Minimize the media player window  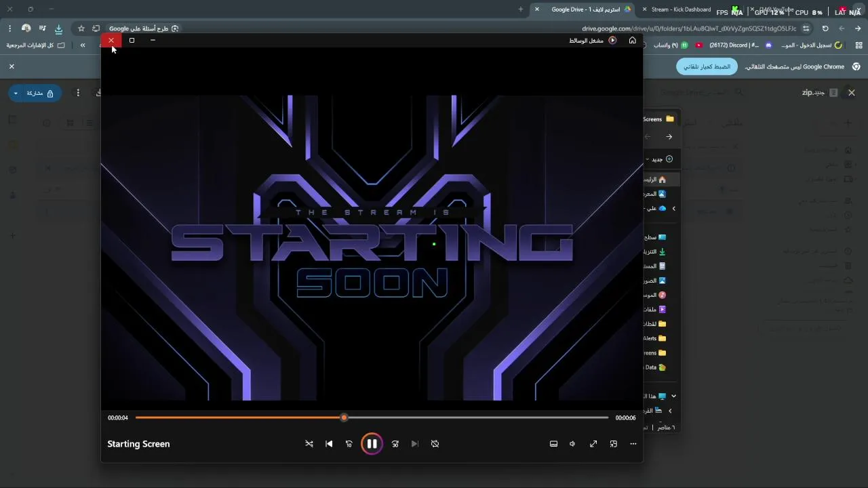pyautogui.click(x=153, y=41)
